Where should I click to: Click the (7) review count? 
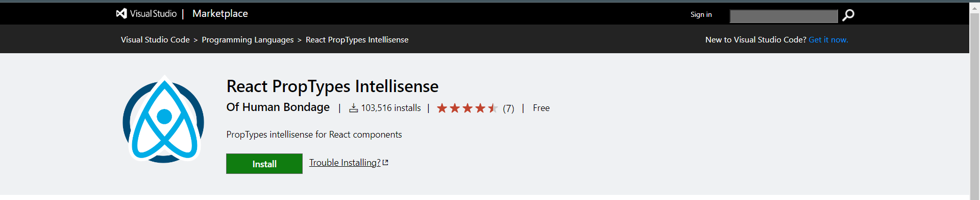pyautogui.click(x=508, y=108)
